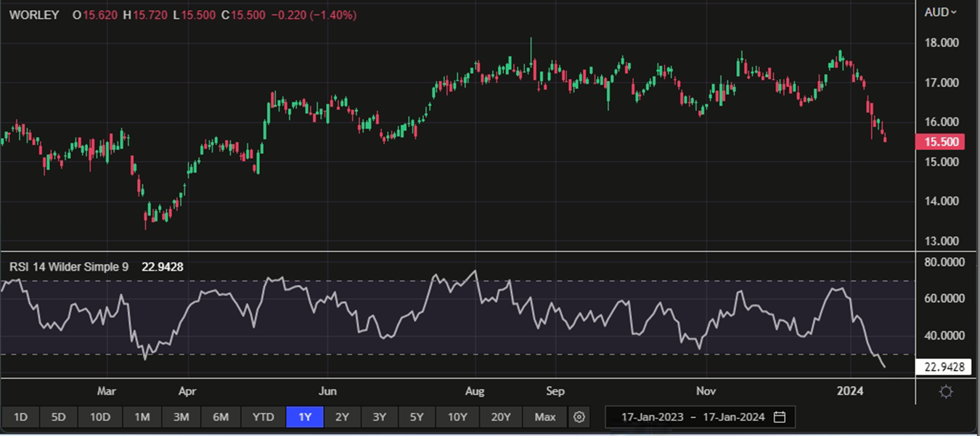980x436 pixels.
Task: Change the chart range to 2Y
Action: pos(342,417)
